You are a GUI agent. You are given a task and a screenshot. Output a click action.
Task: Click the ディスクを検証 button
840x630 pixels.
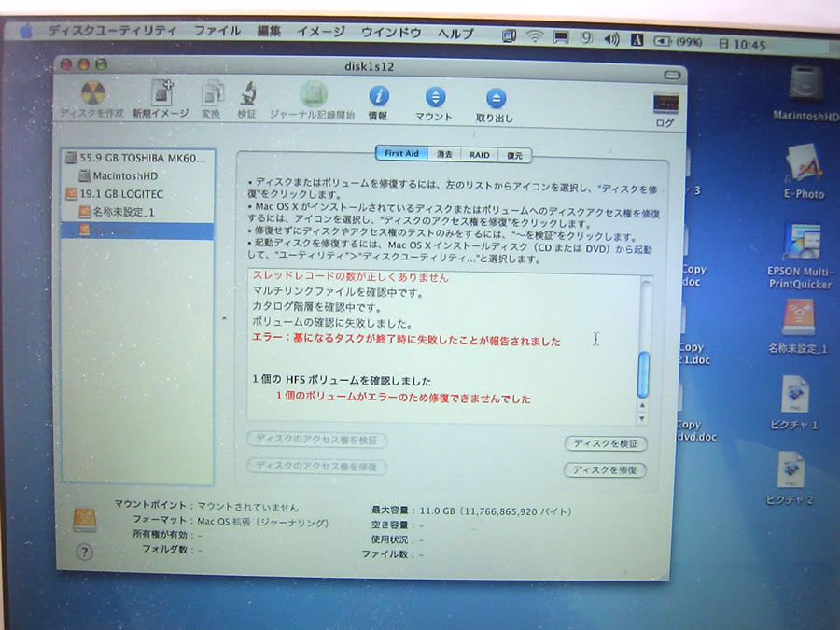pyautogui.click(x=606, y=443)
